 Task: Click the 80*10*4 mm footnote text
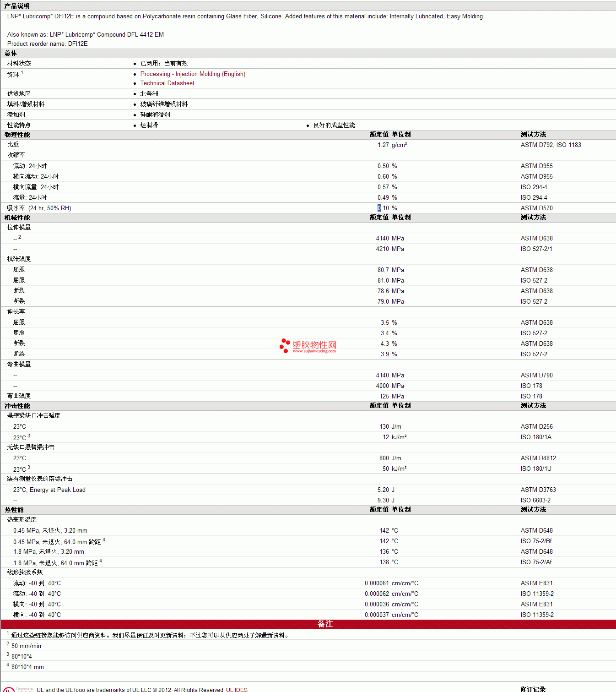pos(27,667)
